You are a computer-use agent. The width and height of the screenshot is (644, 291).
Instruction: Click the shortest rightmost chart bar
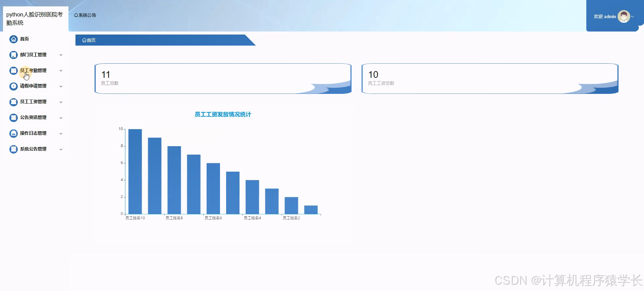(311, 210)
